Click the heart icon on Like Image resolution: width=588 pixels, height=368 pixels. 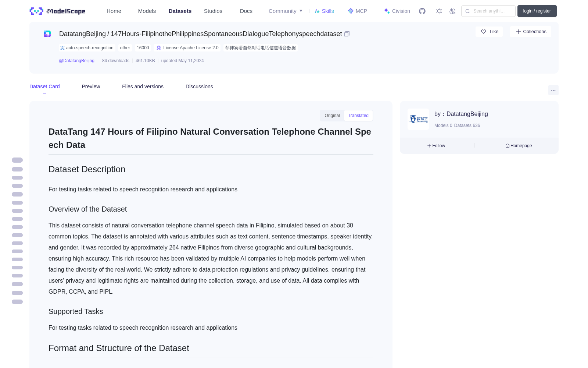(484, 32)
